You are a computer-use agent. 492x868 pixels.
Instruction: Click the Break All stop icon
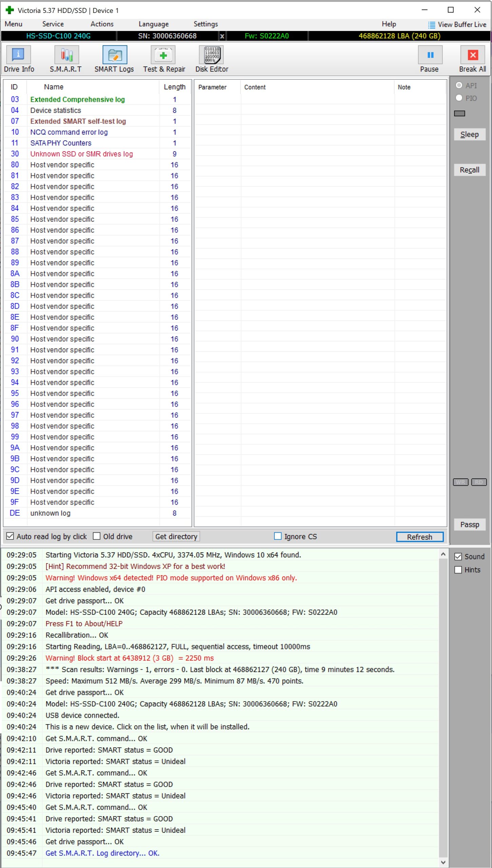(x=473, y=55)
